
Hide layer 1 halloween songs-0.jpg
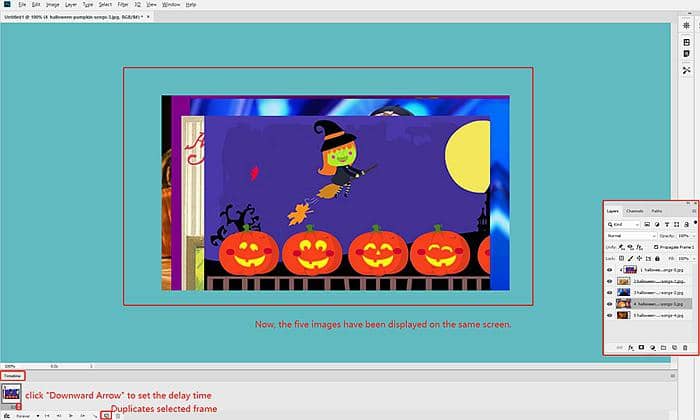(x=609, y=270)
